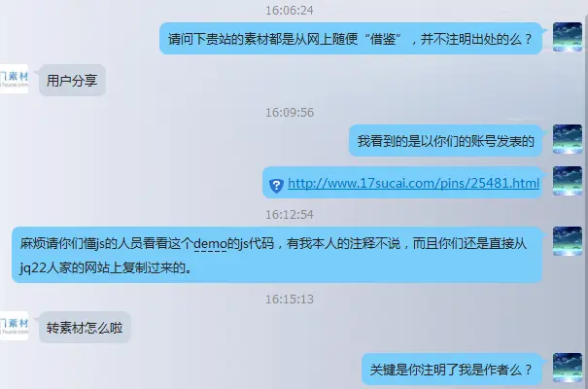Click avatar beside the 17sucai link message
Viewport: 588px width, 389px height.
[x=568, y=181]
